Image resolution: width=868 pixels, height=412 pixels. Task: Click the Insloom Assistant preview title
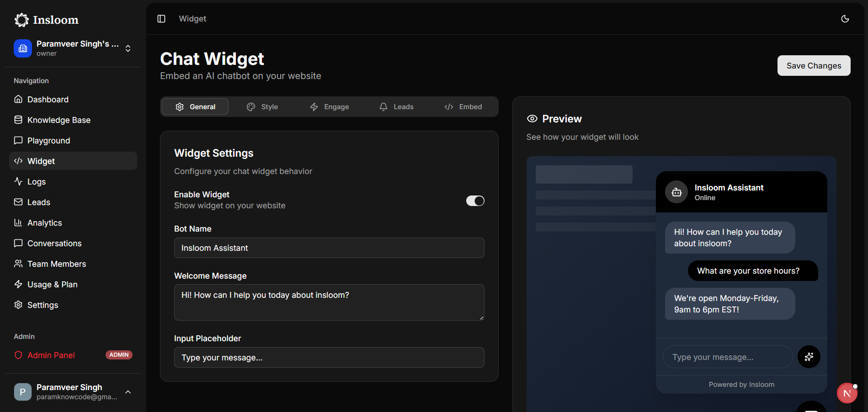point(729,188)
